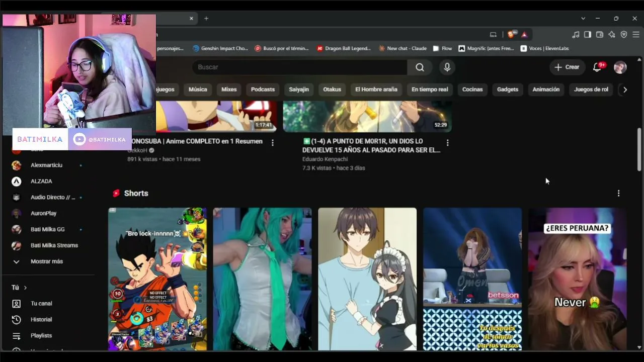Open the Leo AI sparkle icon
The width and height of the screenshot is (644, 362).
(x=612, y=34)
